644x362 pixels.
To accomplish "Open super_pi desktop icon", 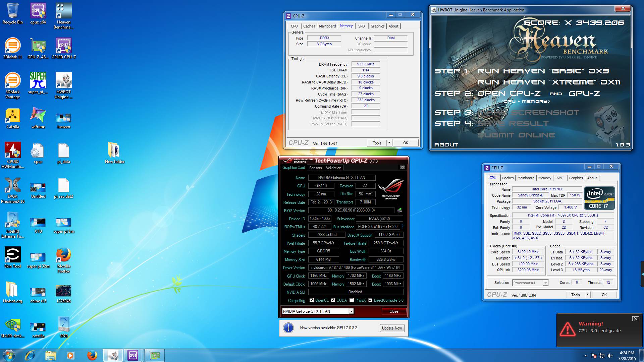I will pos(38,83).
